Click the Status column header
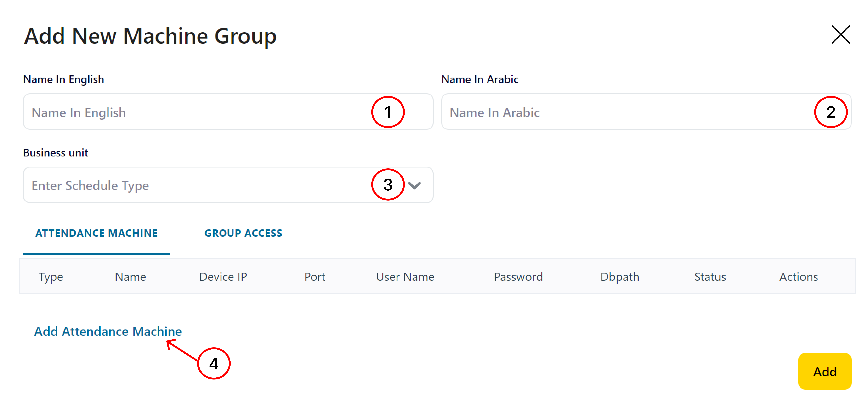The image size is (868, 413). click(710, 277)
